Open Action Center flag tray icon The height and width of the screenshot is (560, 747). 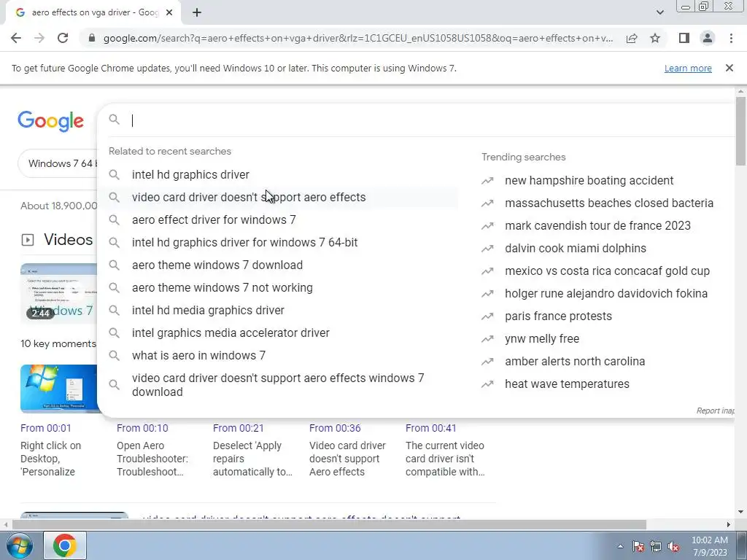638,547
